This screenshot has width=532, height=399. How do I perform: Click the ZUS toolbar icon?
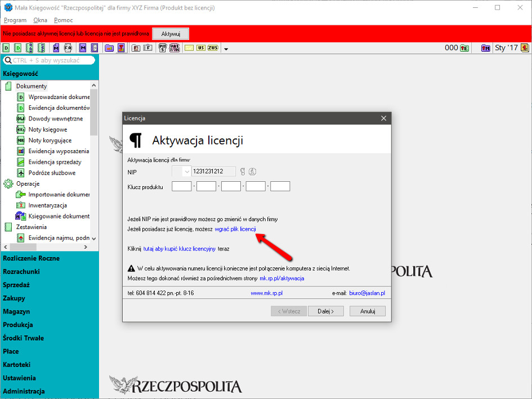213,48
